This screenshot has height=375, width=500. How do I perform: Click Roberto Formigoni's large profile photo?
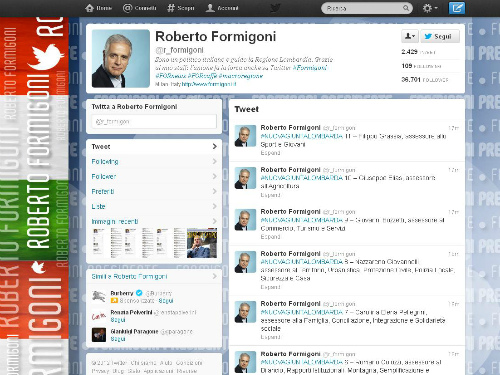point(121,59)
